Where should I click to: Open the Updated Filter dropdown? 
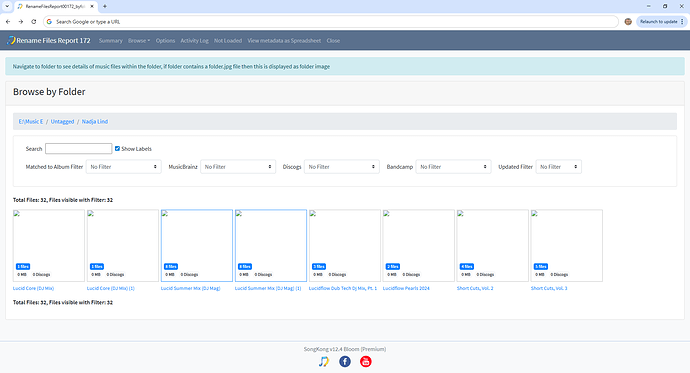(x=558, y=167)
